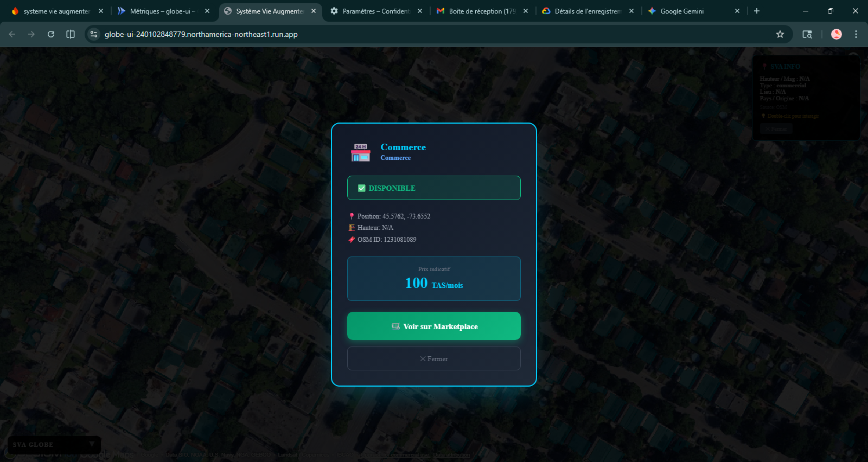Open the Chrome profile avatar
This screenshot has height=462, width=868.
[x=837, y=34]
